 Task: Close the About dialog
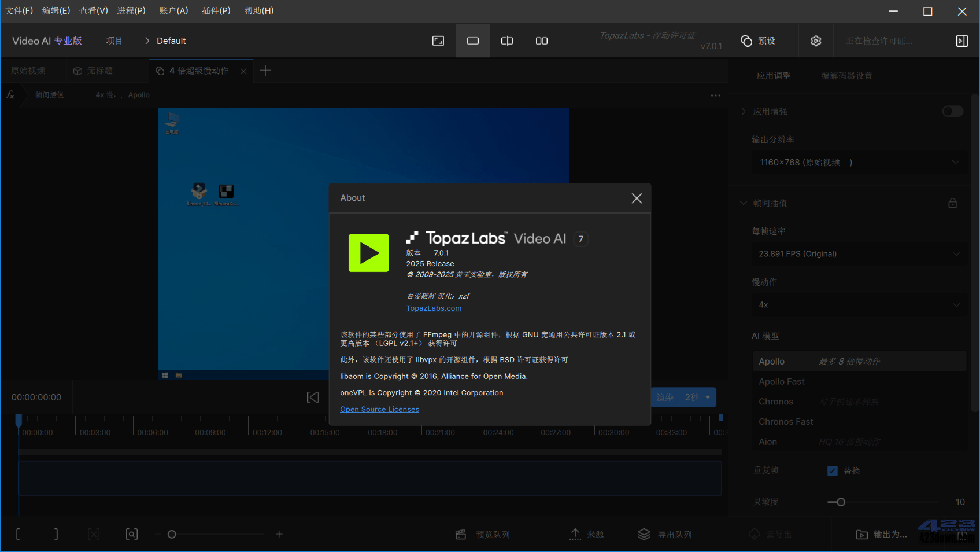637,198
